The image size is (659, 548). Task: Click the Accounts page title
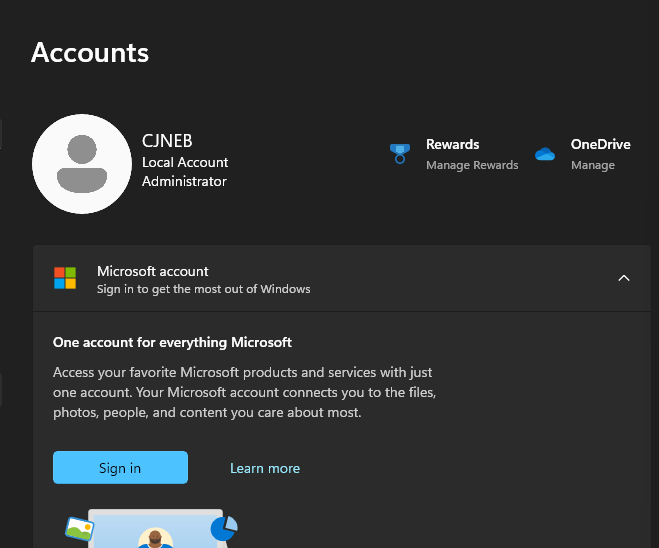point(90,53)
